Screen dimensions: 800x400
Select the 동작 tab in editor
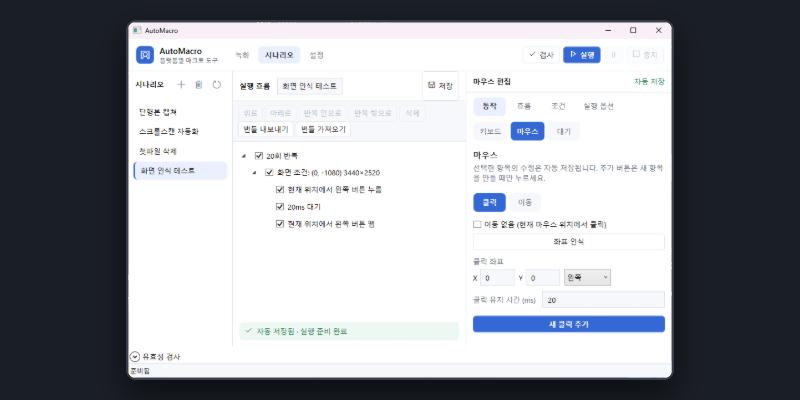[489, 106]
